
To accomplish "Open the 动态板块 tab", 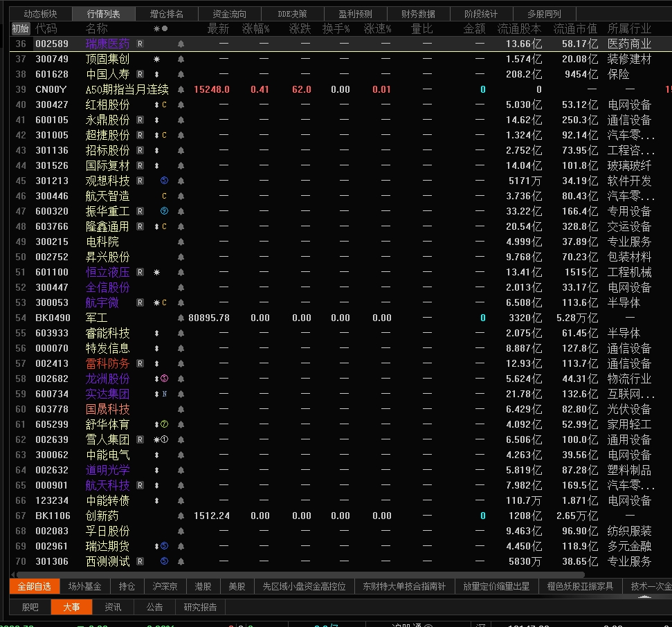I will [41, 14].
